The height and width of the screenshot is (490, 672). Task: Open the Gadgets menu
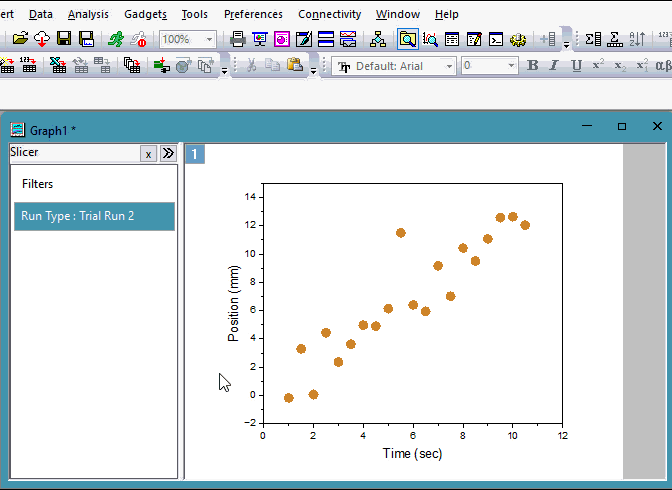coord(146,14)
